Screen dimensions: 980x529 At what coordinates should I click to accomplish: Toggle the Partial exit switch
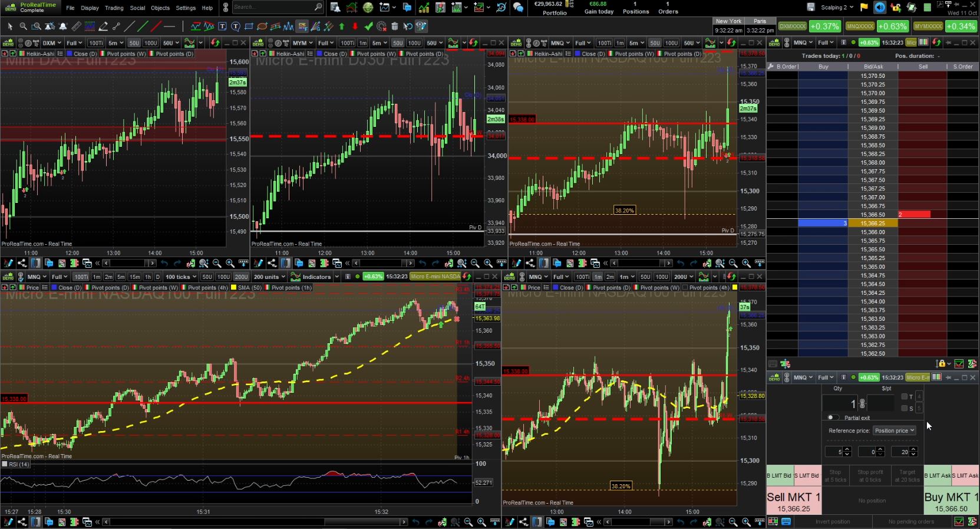click(832, 418)
